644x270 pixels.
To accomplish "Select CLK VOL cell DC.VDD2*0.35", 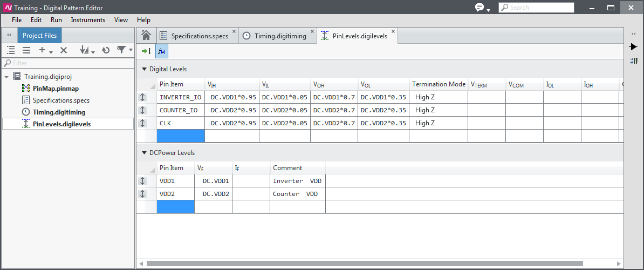I will coord(383,123).
